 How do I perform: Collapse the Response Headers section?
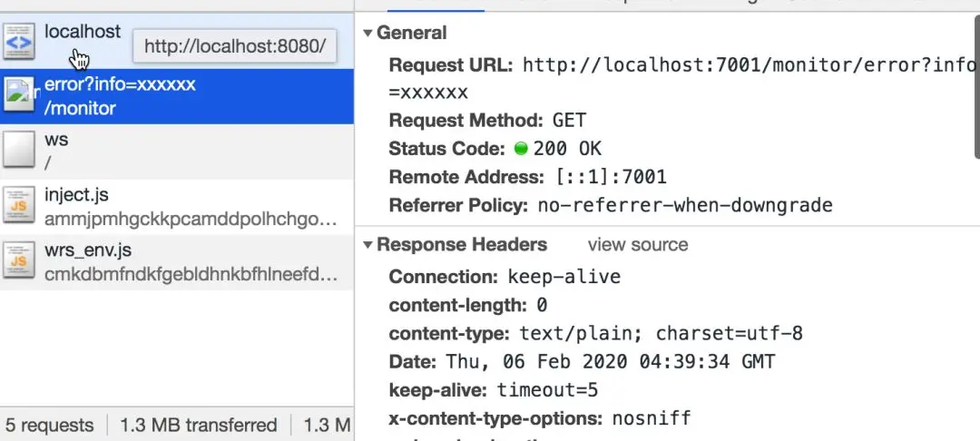[x=367, y=245]
